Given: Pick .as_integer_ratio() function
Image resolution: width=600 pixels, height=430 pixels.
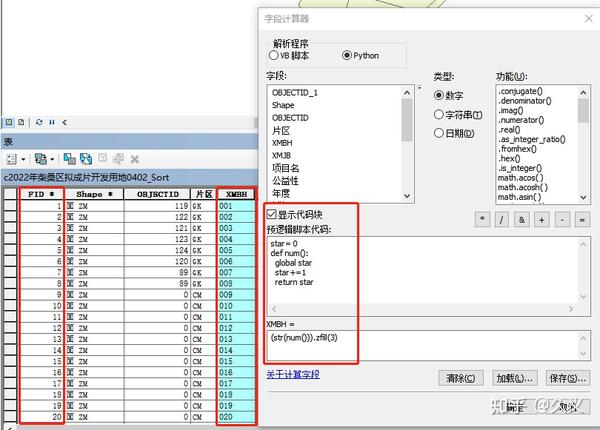Looking at the screenshot, I should [532, 139].
